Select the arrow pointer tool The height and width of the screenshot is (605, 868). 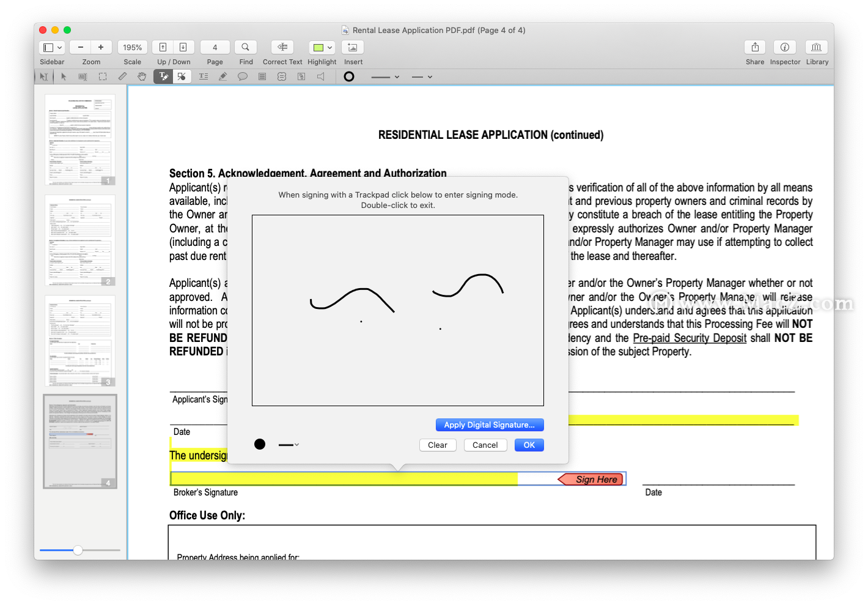click(64, 76)
